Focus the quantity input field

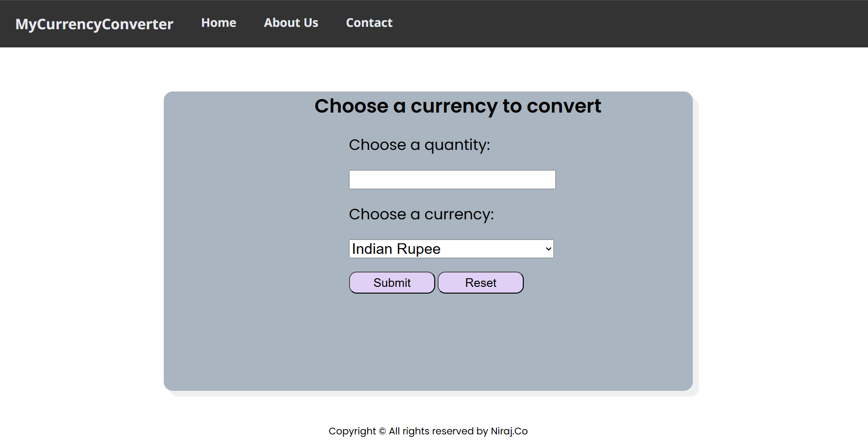[x=452, y=180]
